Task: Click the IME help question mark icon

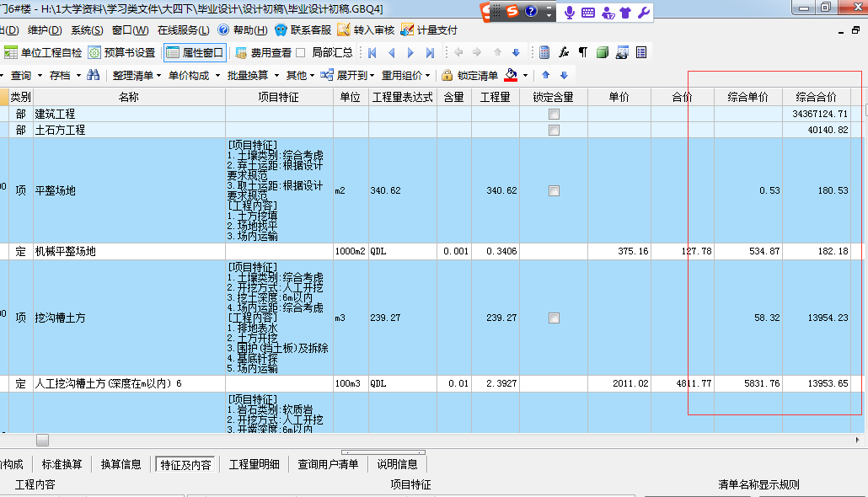Action: (531, 11)
